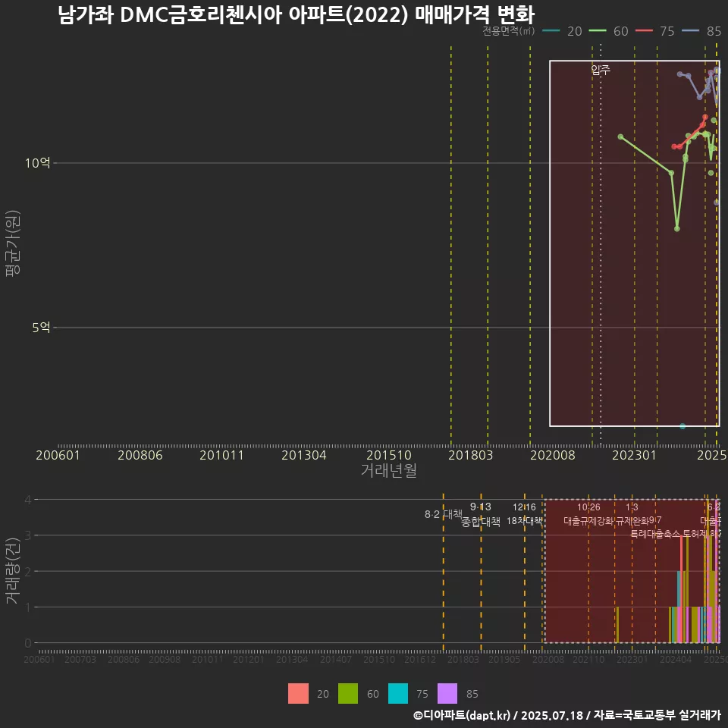This screenshot has width=728, height=728.
Task: Click the '거래년월' x-axis title
Action: pos(388,470)
